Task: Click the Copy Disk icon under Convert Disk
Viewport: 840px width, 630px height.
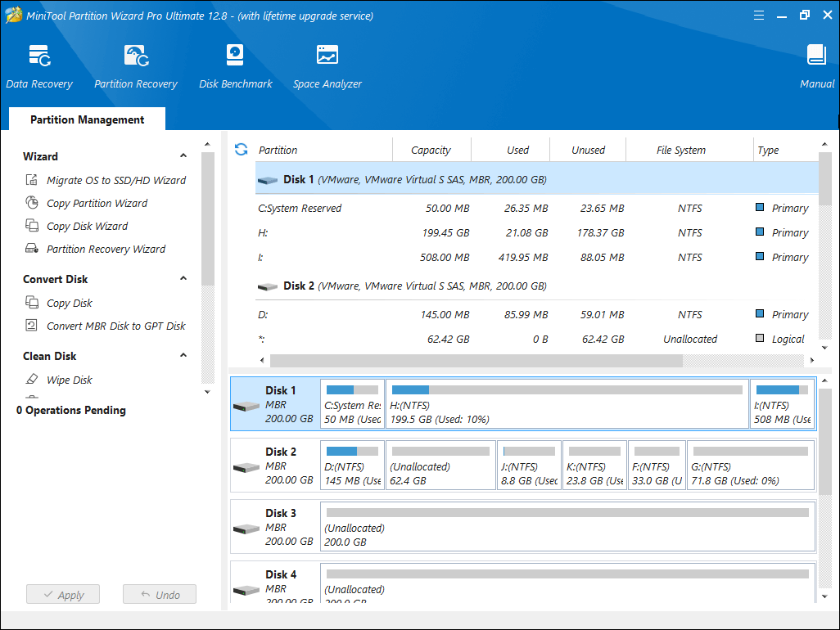Action: (32, 303)
